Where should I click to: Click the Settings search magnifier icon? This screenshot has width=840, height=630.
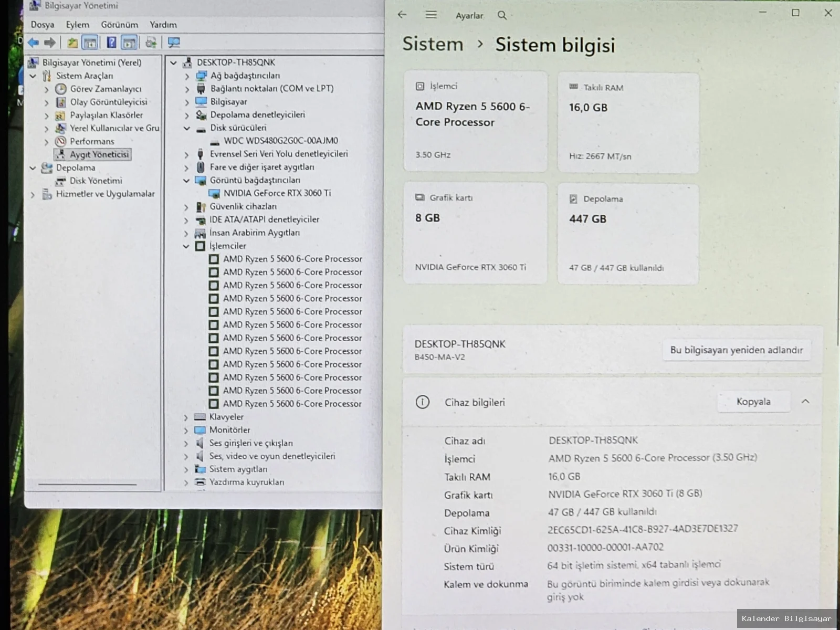(x=502, y=15)
